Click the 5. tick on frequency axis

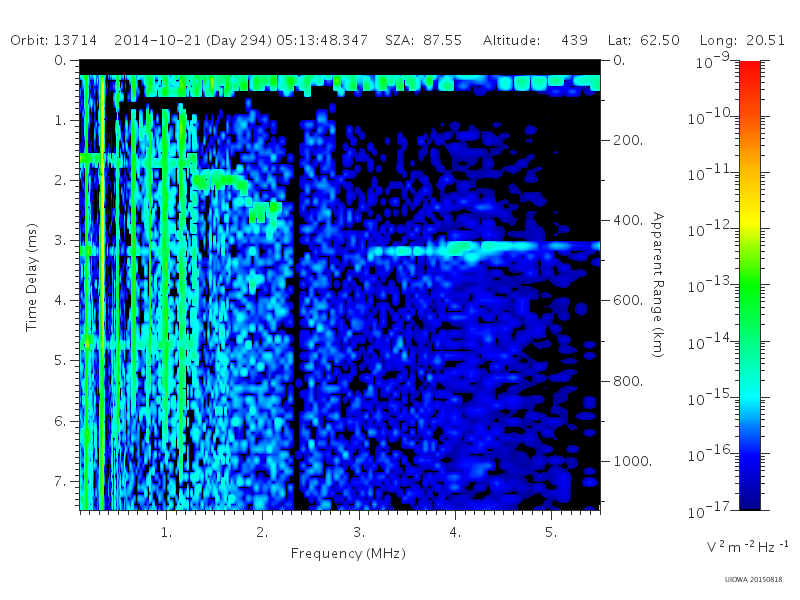click(551, 533)
